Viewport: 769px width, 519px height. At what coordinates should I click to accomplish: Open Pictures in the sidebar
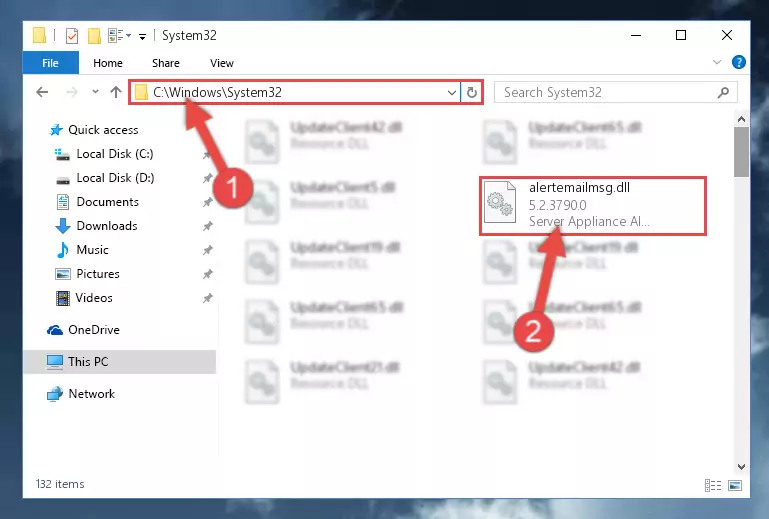coord(88,274)
